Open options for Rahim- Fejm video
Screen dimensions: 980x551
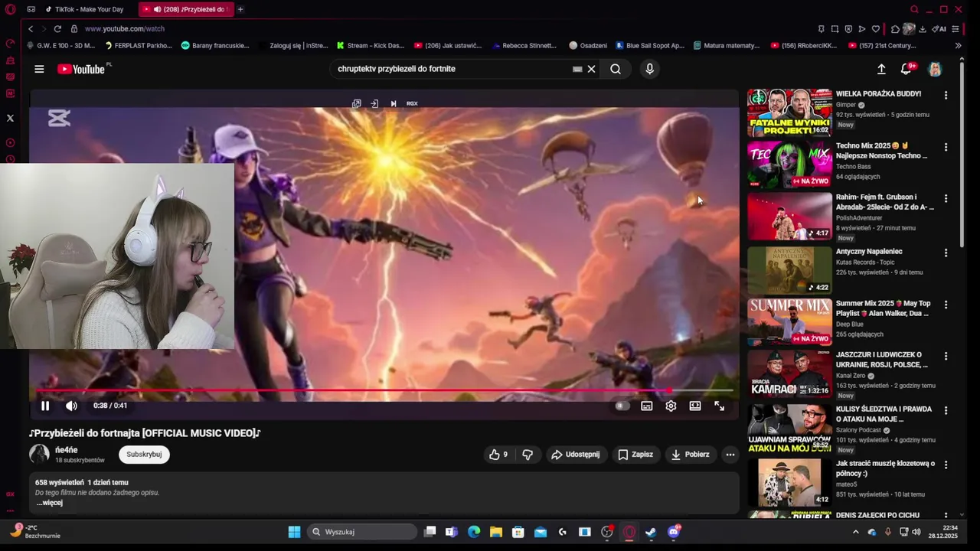coord(946,199)
